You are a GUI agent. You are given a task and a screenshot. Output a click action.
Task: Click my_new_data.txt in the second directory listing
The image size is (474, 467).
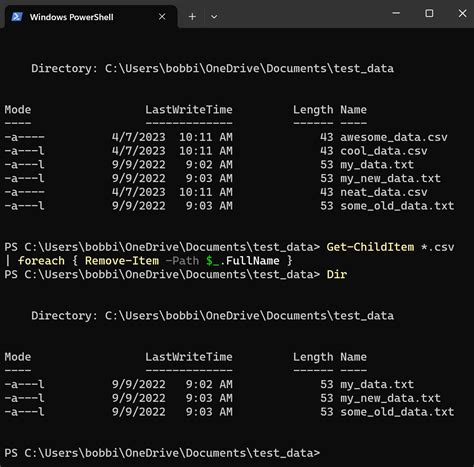click(390, 398)
